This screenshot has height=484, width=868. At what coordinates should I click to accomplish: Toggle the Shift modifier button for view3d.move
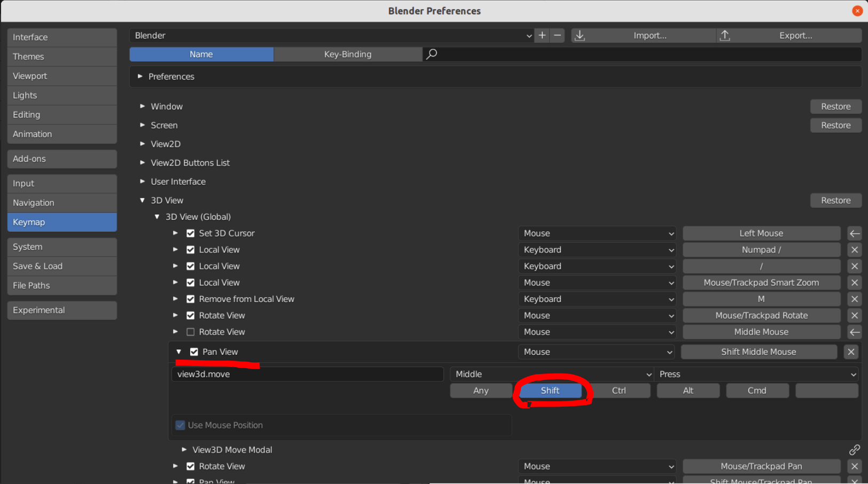coord(550,390)
